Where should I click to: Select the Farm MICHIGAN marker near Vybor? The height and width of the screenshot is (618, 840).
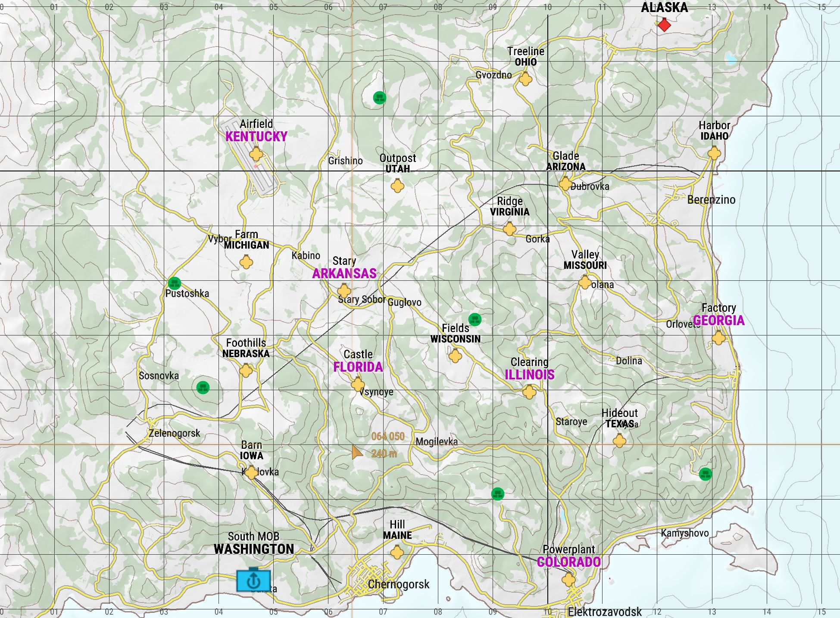pos(246,263)
